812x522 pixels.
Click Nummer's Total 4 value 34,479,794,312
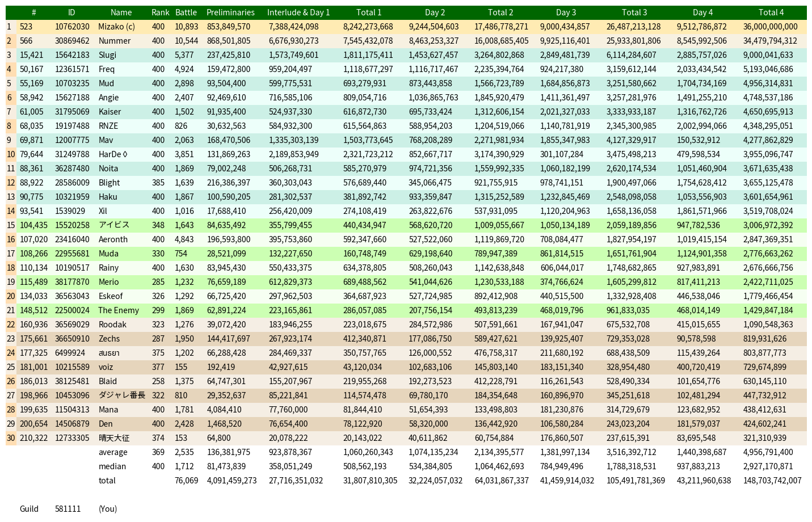[770, 41]
